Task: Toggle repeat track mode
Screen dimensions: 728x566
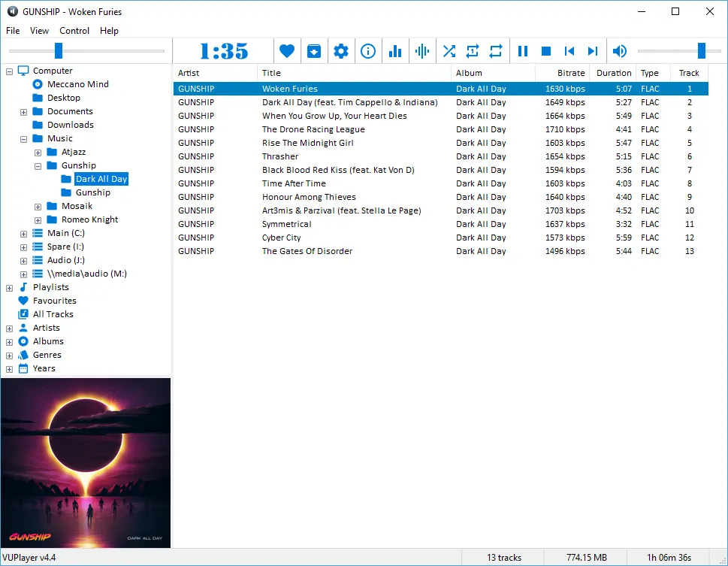Action: (472, 50)
